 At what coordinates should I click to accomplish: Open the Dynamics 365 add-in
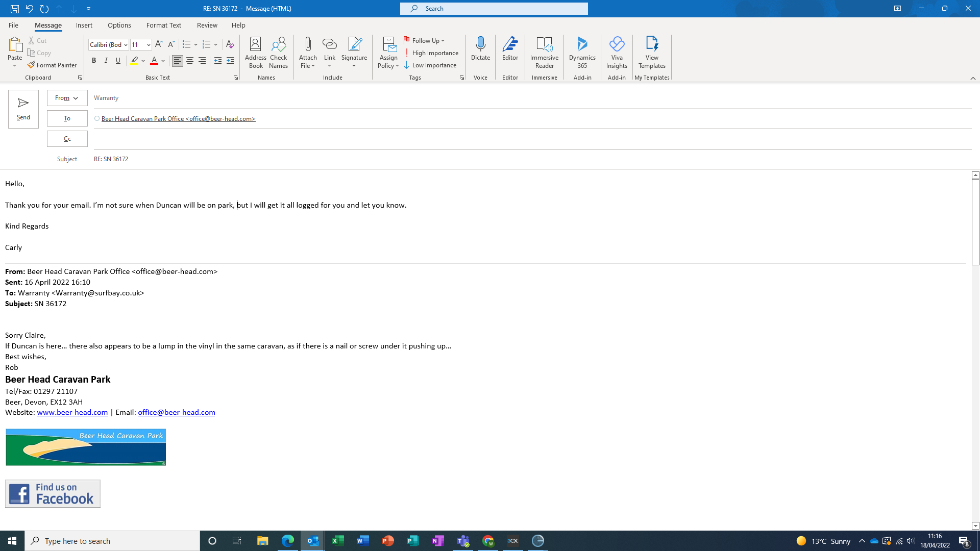click(x=582, y=52)
